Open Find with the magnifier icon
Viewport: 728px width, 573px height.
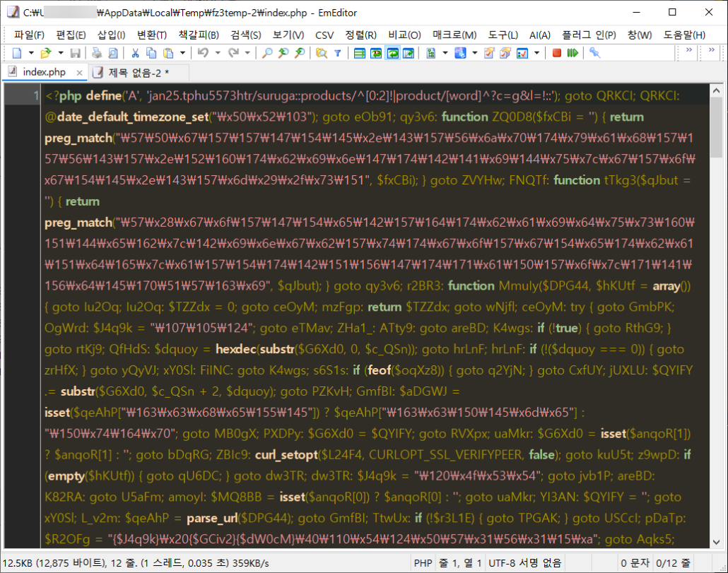[267, 53]
